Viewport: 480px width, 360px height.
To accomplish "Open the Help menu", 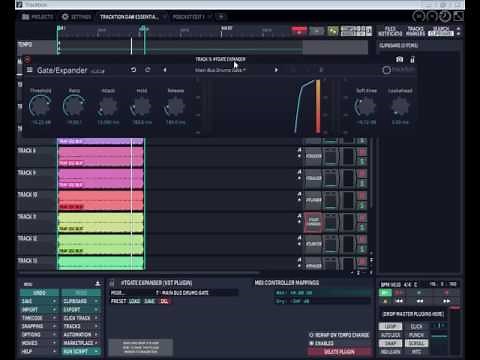I will coord(39,351).
